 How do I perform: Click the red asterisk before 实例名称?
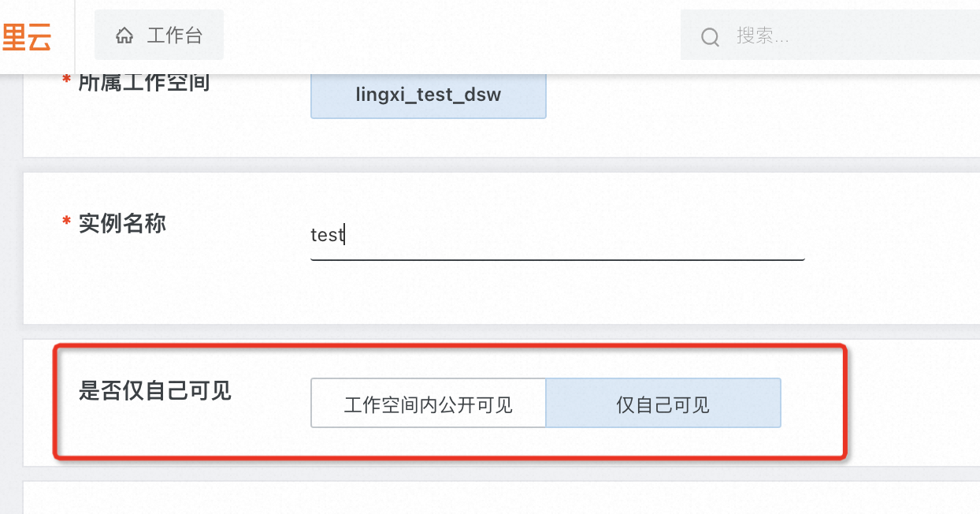tap(66, 223)
